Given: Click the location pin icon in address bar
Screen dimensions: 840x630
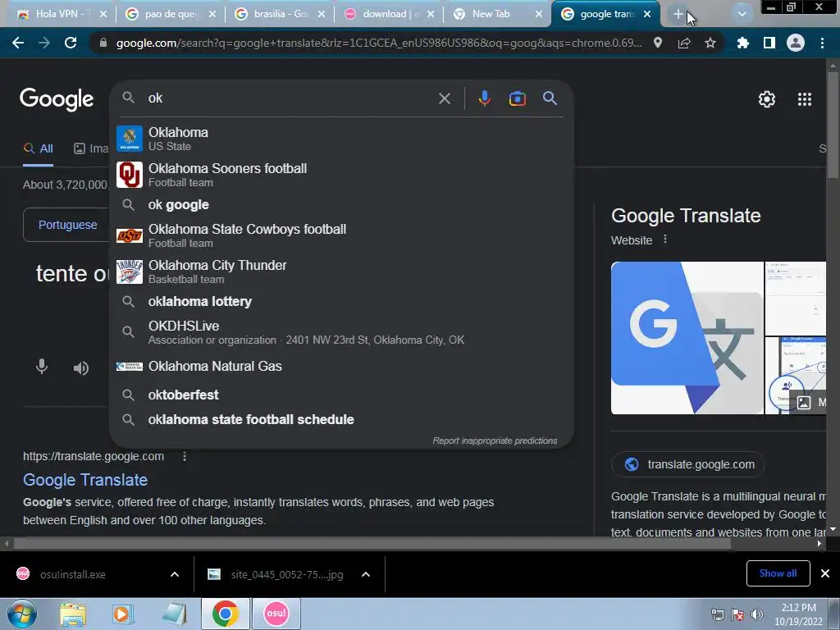Looking at the screenshot, I should click(x=658, y=43).
